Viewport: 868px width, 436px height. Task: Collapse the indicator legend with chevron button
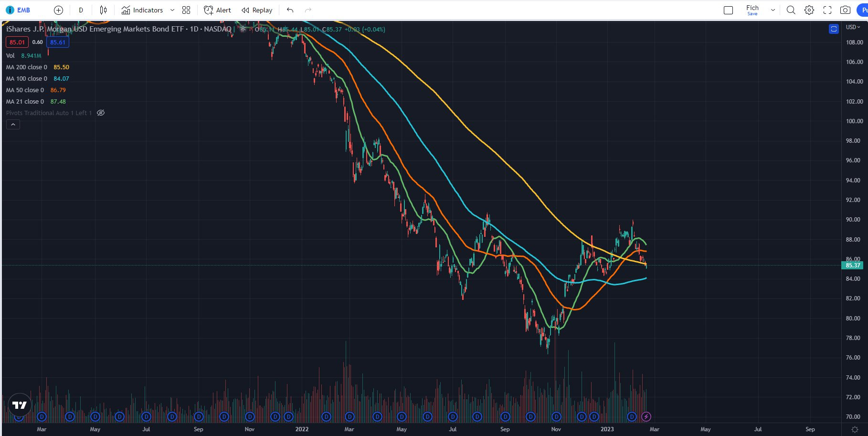[13, 125]
